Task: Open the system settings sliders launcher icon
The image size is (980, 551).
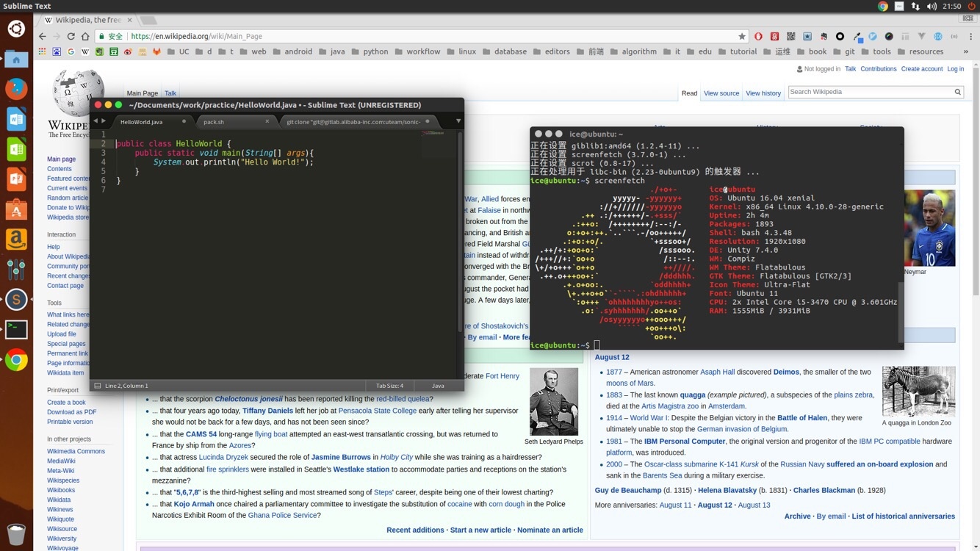Action: tap(16, 270)
